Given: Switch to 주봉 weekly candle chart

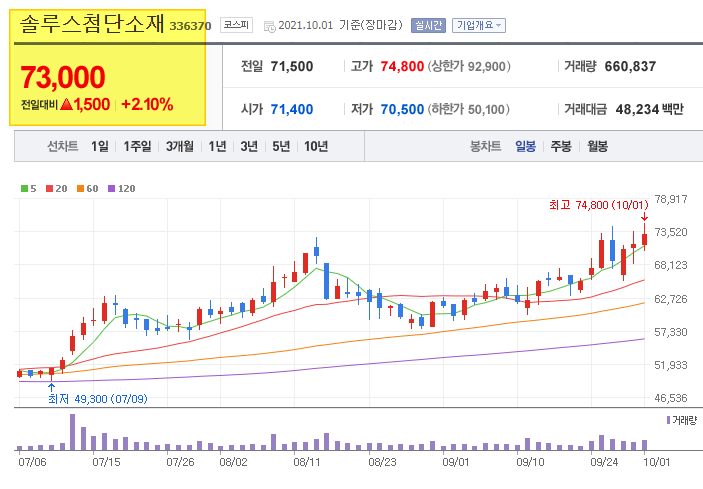Looking at the screenshot, I should [x=561, y=146].
